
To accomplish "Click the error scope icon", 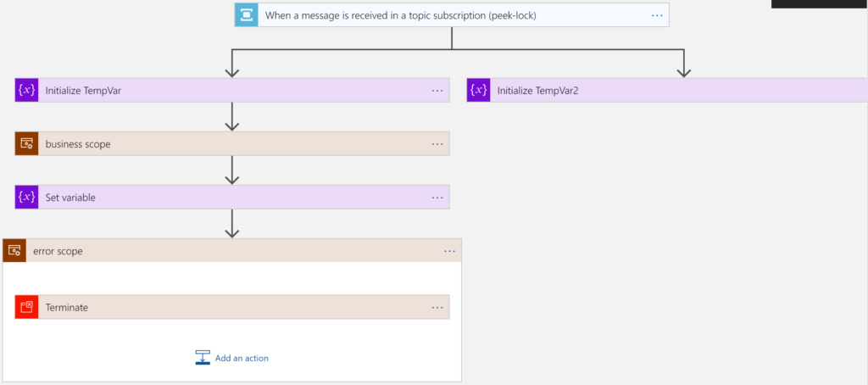I will pyautogui.click(x=14, y=251).
